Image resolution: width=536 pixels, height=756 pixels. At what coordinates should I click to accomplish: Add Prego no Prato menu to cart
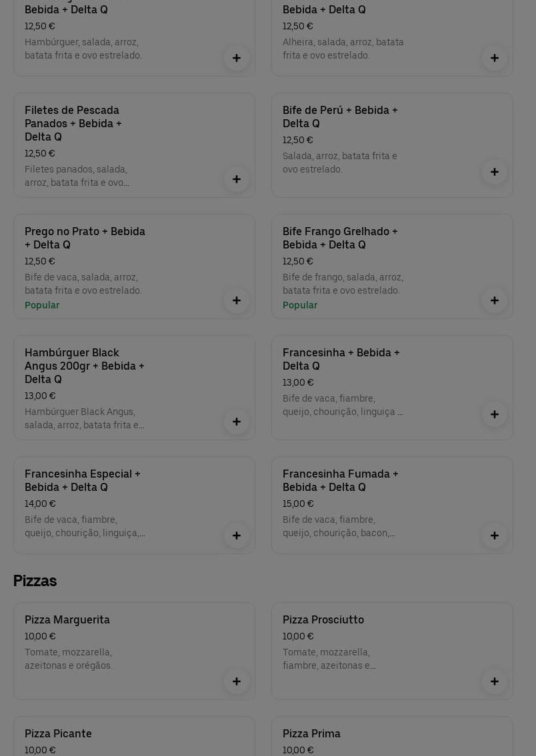[x=237, y=300]
